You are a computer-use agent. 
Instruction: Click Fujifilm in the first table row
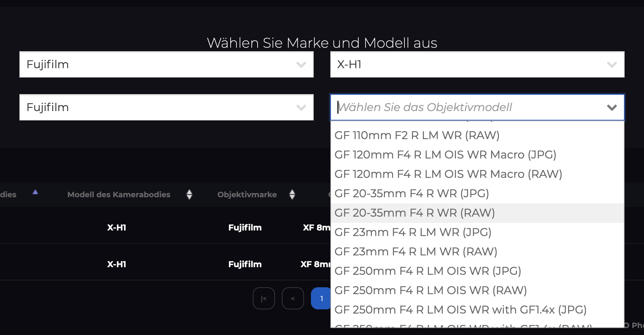pos(245,228)
